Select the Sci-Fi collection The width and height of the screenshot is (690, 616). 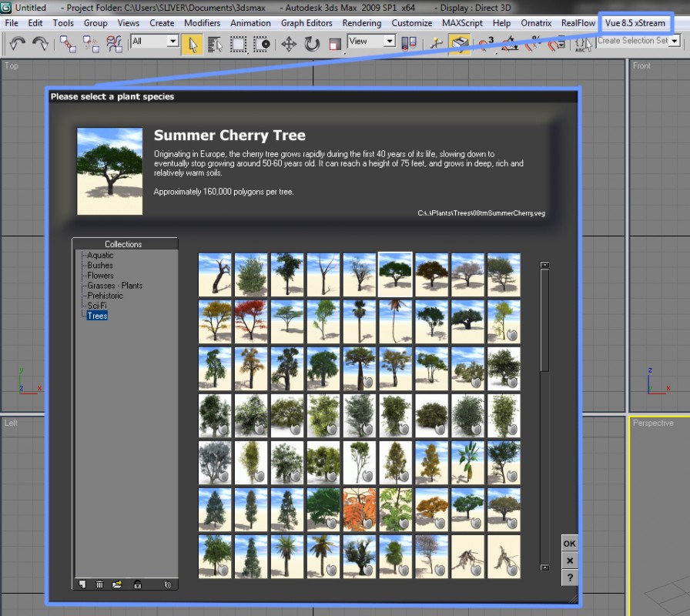point(97,306)
